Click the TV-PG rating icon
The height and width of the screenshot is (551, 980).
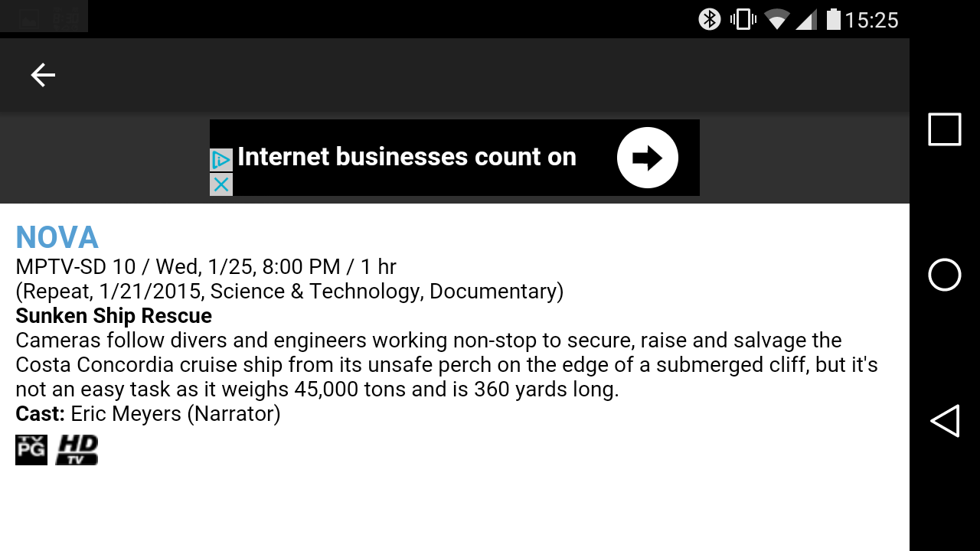pyautogui.click(x=31, y=450)
